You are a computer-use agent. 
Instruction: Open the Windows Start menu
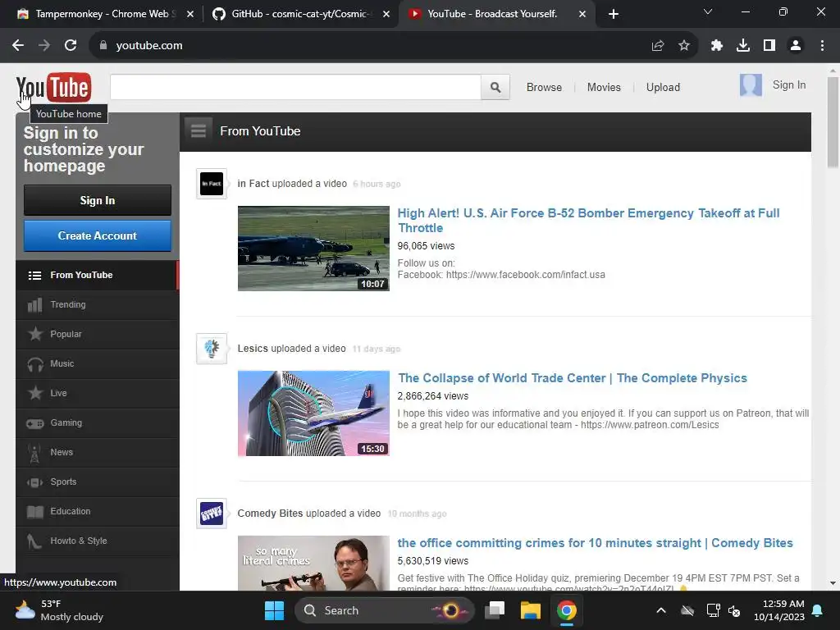click(274, 610)
